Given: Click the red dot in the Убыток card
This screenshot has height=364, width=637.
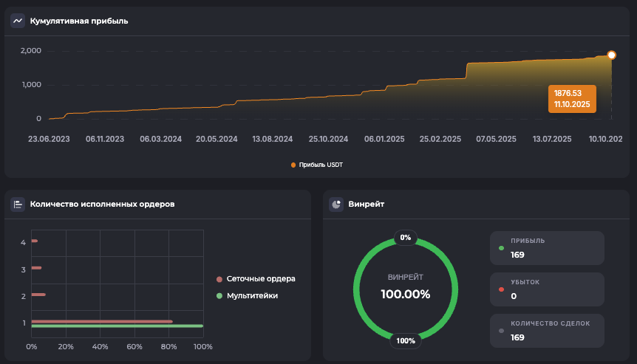Looking at the screenshot, I should pyautogui.click(x=502, y=289).
